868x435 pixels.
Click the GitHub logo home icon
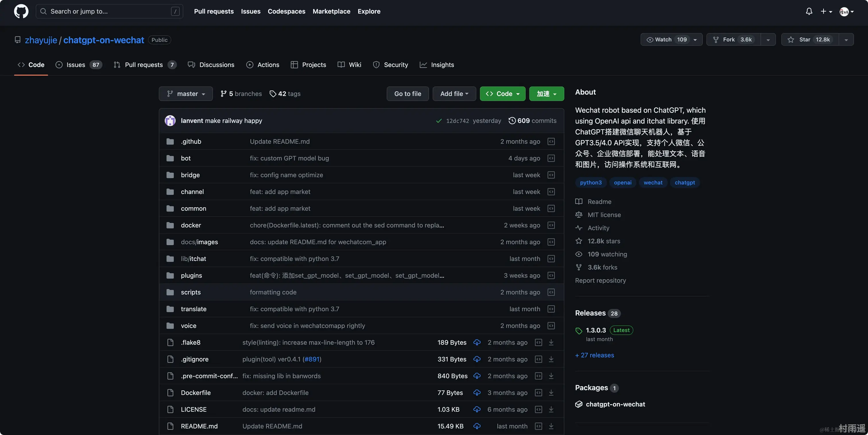(21, 11)
